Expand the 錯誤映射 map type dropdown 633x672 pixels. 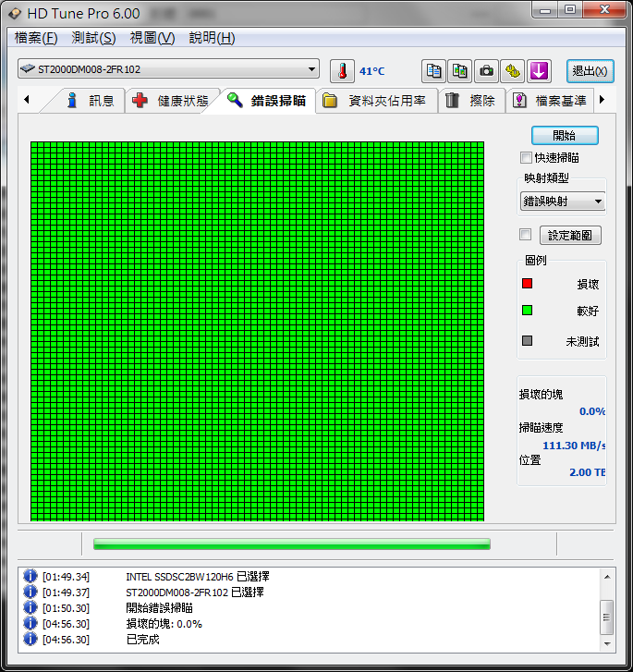click(562, 201)
